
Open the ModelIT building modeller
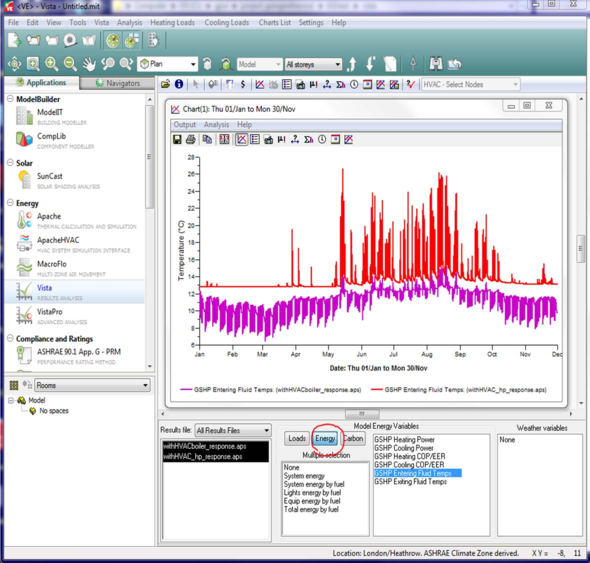click(x=51, y=116)
